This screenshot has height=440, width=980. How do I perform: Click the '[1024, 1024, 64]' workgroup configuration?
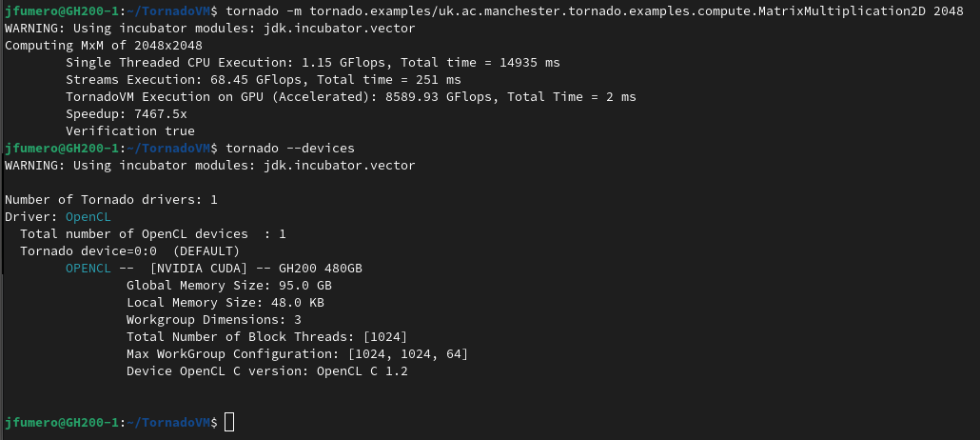pos(408,354)
